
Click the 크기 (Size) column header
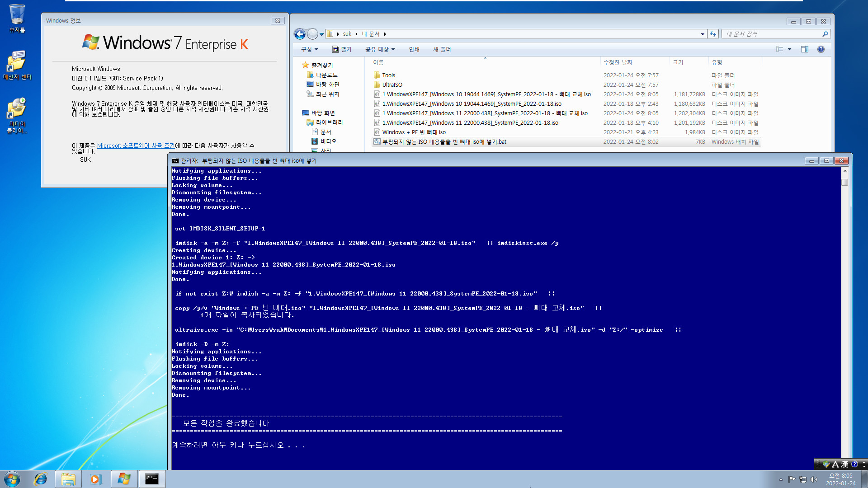click(x=689, y=62)
